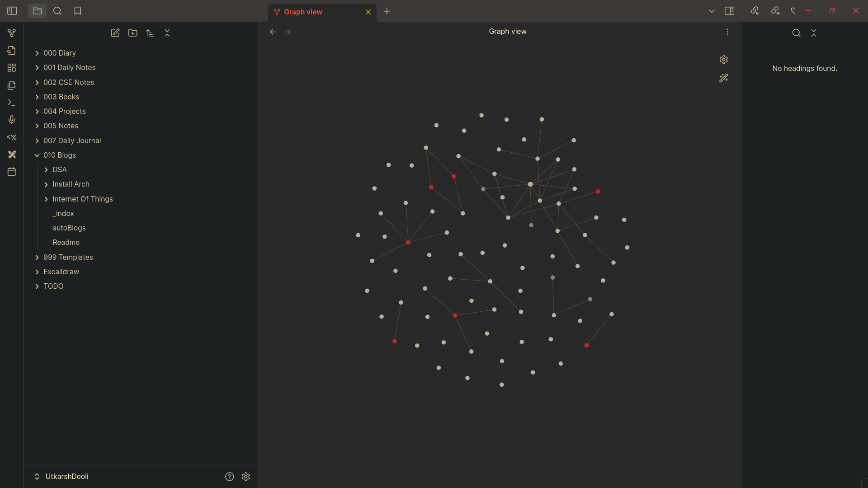The height and width of the screenshot is (488, 868).
Task: Create a new folder
Action: pyautogui.click(x=132, y=33)
